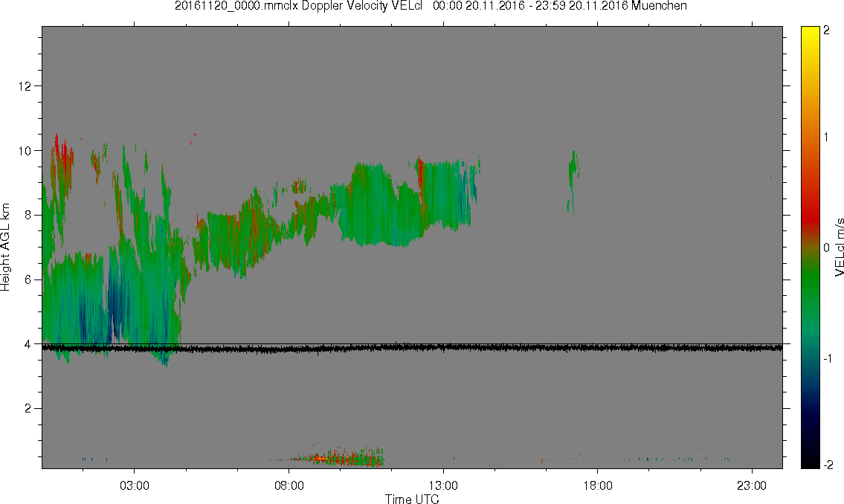
Task: Click the height label '6'
Action: pyautogui.click(x=28, y=280)
